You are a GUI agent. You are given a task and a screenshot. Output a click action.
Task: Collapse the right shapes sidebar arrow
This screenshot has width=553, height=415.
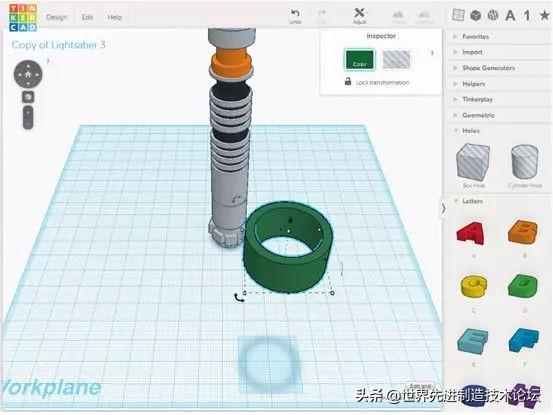coord(443,208)
